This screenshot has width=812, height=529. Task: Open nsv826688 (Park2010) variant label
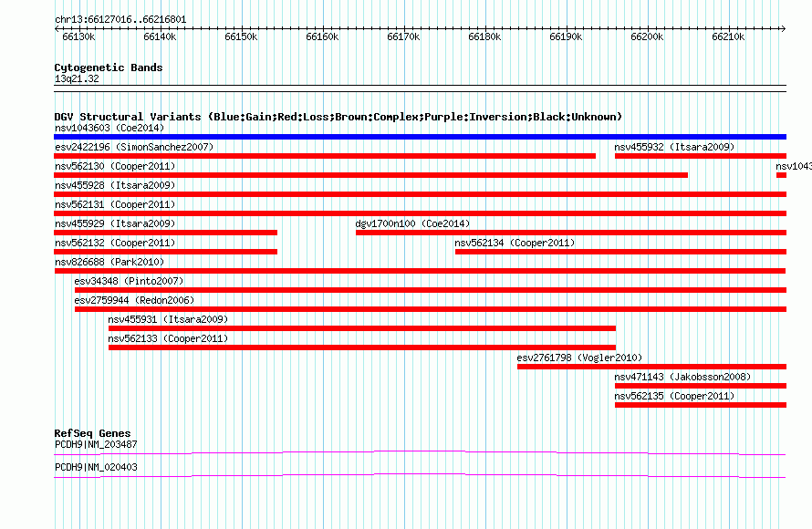click(x=109, y=262)
